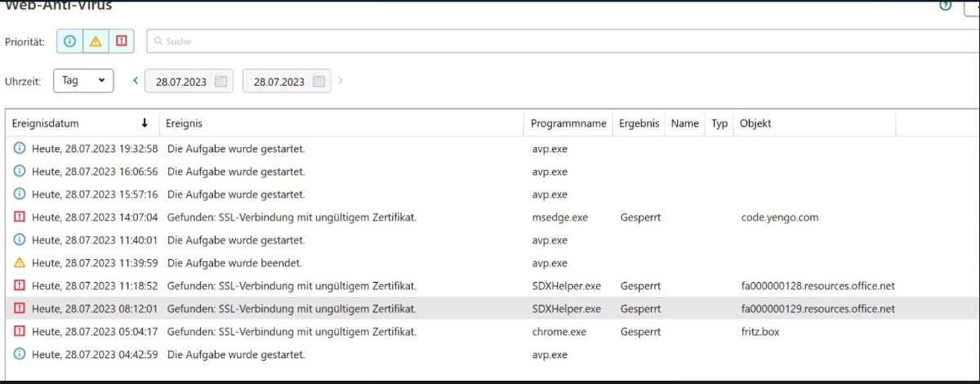
Task: Click the info icon of 19:32:58 event
Action: click(x=20, y=149)
